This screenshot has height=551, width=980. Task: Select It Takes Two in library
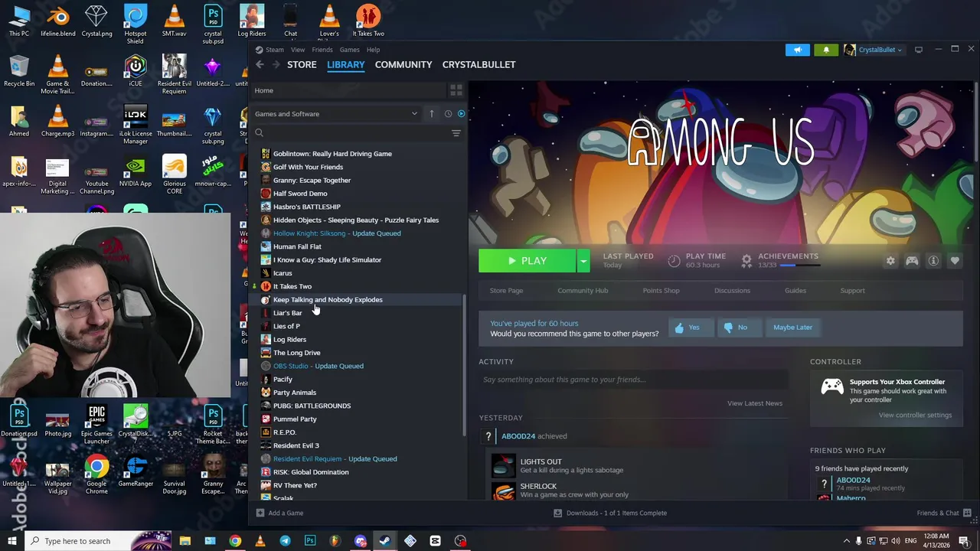point(358,286)
